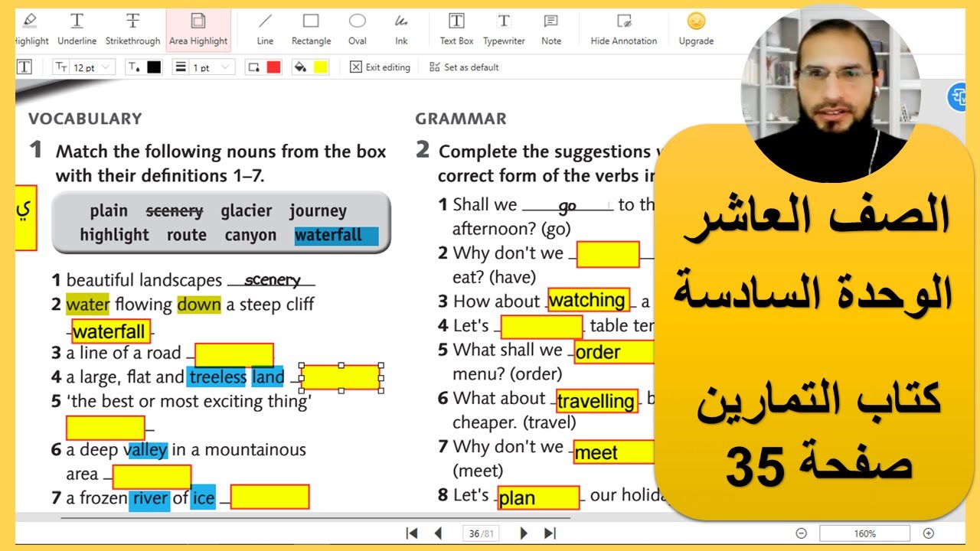
Task: Open the 1 pt line thickness dropdown
Action: [x=203, y=67]
